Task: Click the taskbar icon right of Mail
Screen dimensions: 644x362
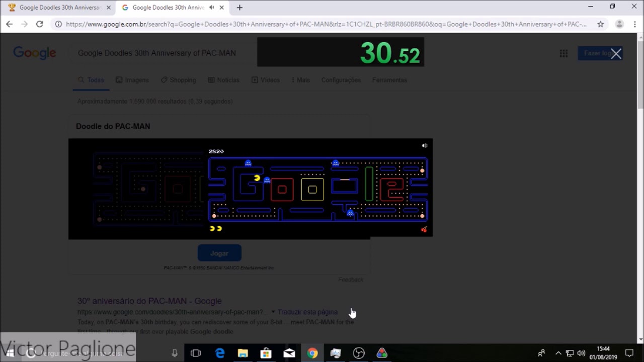Action: click(x=312, y=353)
